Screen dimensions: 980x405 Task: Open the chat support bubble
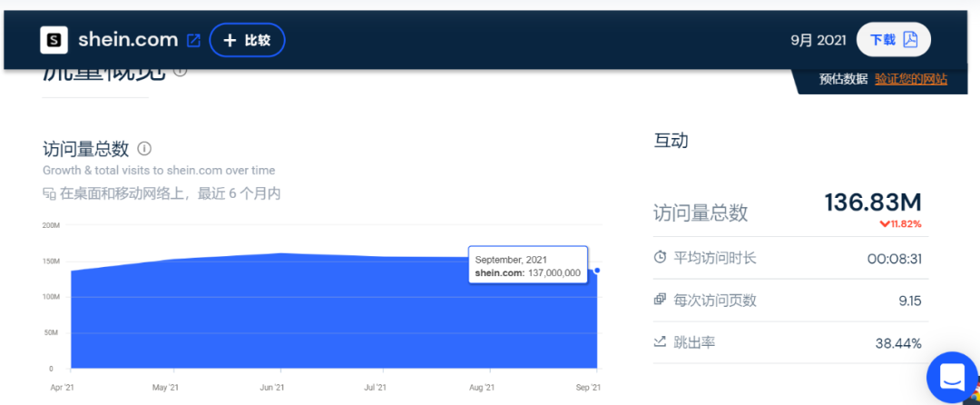tap(952, 377)
